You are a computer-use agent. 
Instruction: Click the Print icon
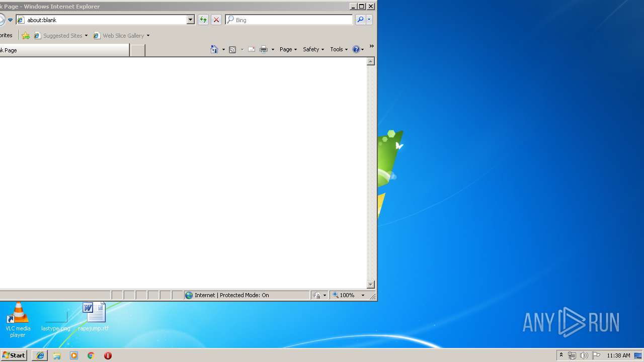coord(263,49)
